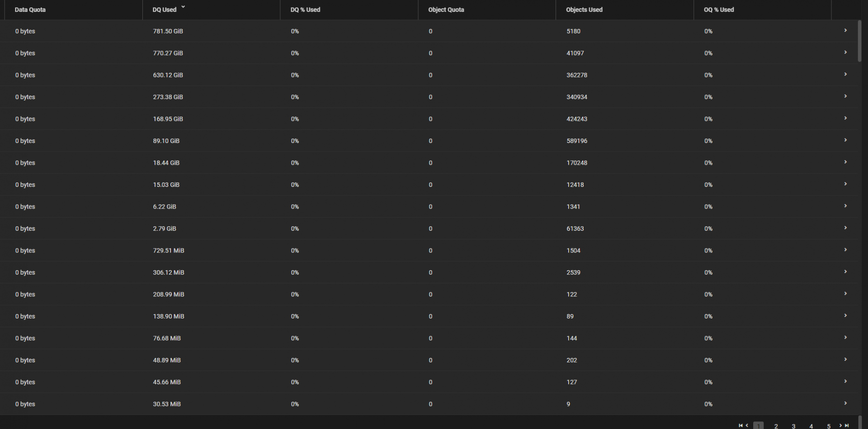Expand the 630.12 GiB row chevron
The width and height of the screenshot is (868, 429).
click(x=845, y=74)
